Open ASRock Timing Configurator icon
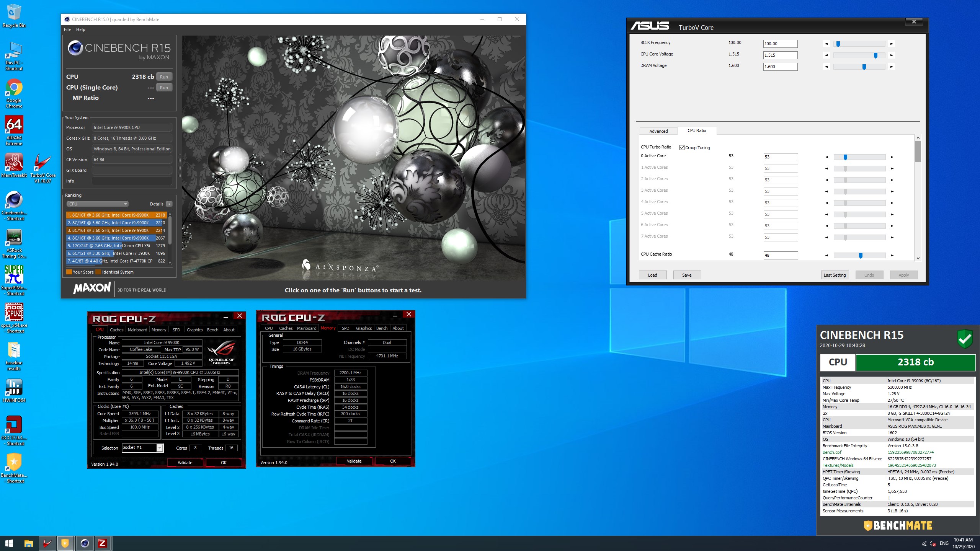The image size is (980, 551). tap(14, 243)
